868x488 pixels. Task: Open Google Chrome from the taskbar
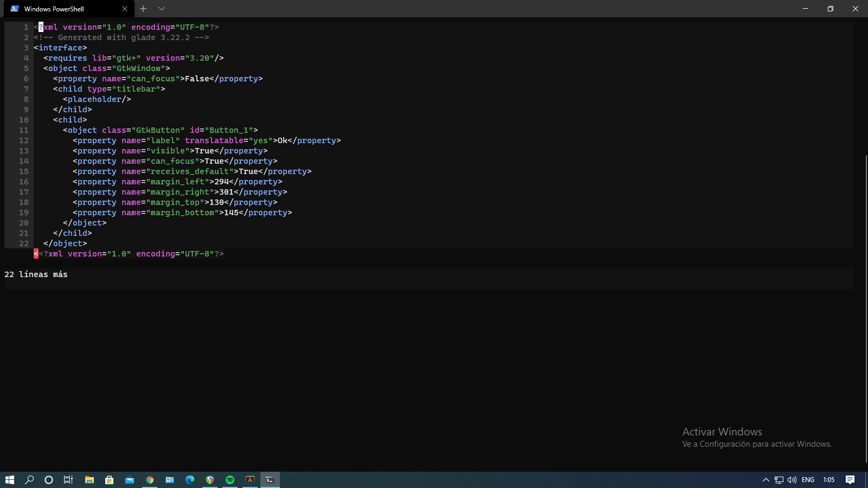pos(150,480)
